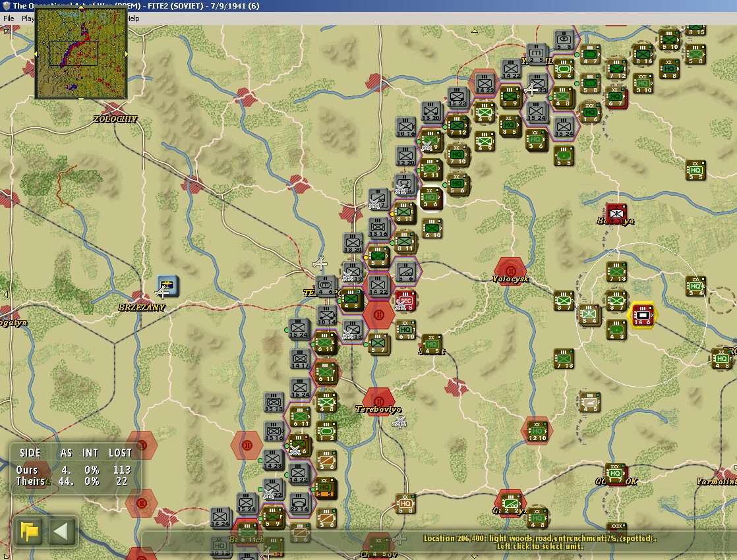Select the far-right XX HQ unit 3 5

pos(695,171)
